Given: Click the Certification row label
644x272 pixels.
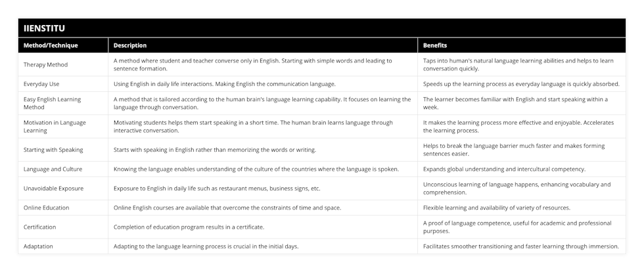Looking at the screenshot, I should point(40,227).
